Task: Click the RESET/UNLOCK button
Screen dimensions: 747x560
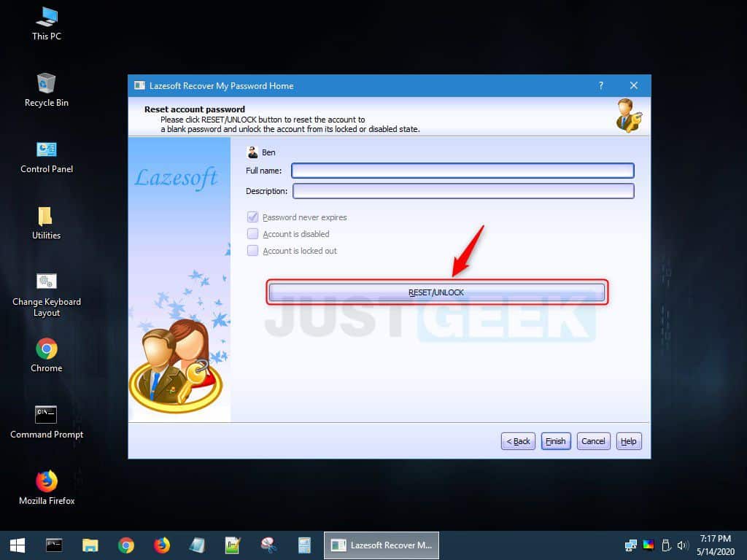Action: [x=437, y=292]
